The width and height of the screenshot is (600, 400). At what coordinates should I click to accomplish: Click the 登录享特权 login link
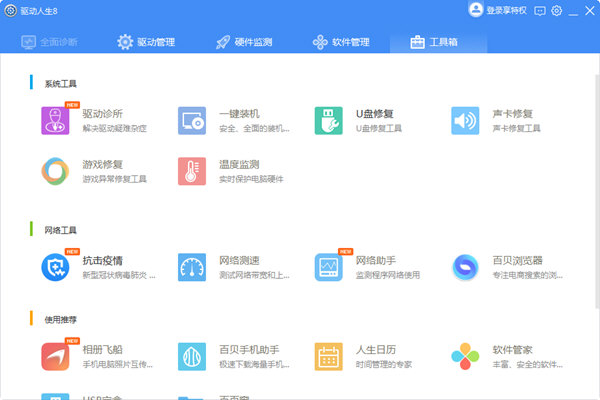click(x=506, y=11)
